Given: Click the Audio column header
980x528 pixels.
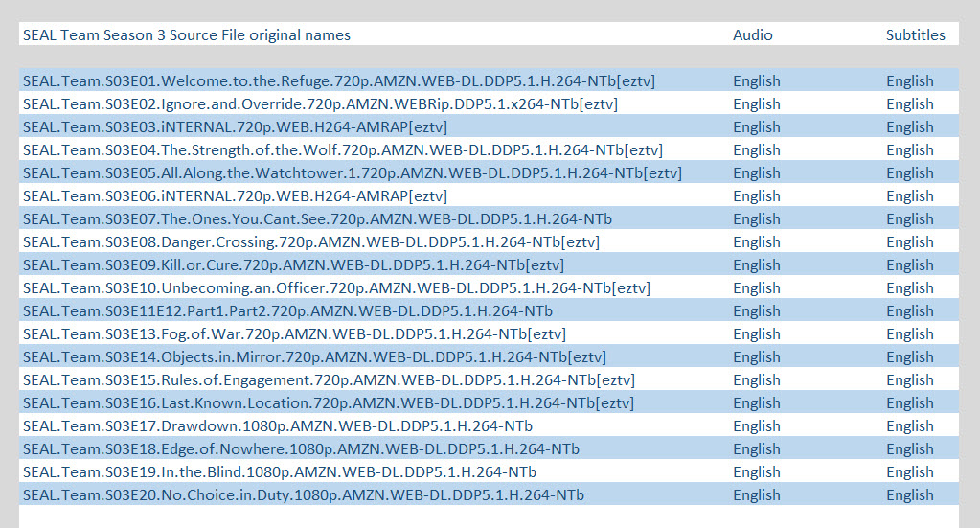Looking at the screenshot, I should (x=753, y=35).
